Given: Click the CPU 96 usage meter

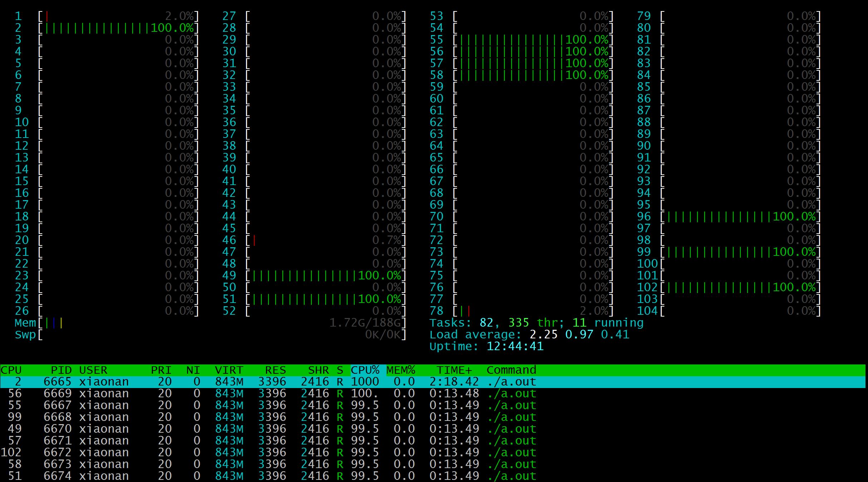Looking at the screenshot, I should tap(740, 217).
